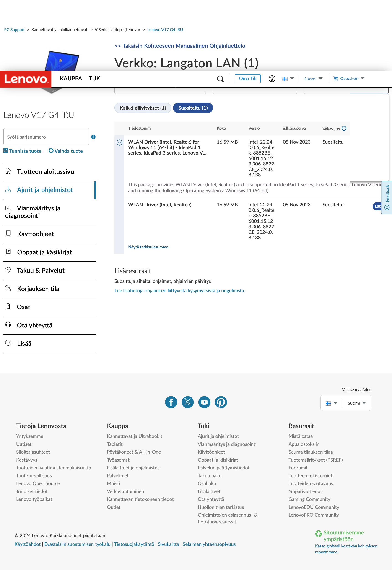The width and height of the screenshot is (392, 570).
Task: Open the driver issues information link
Action: click(180, 291)
